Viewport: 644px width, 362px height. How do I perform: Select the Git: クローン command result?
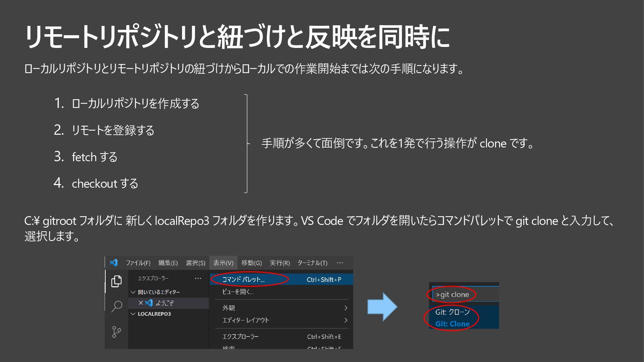(452, 312)
